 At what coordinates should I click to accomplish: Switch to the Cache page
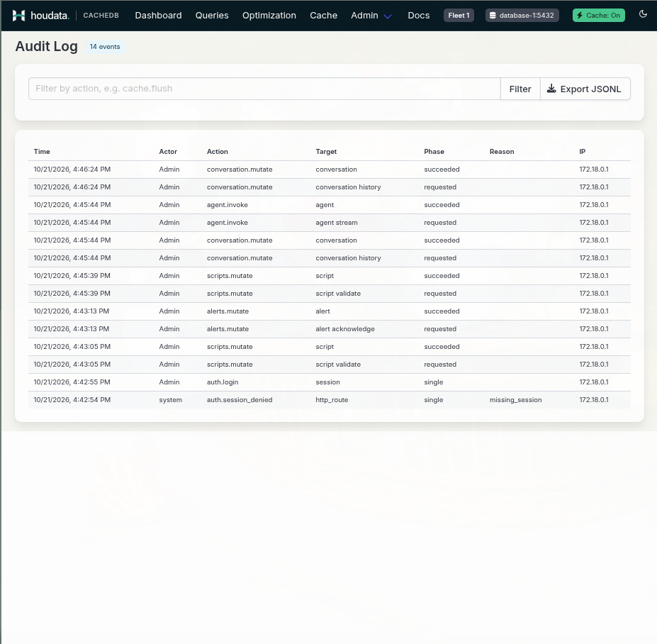pos(323,16)
